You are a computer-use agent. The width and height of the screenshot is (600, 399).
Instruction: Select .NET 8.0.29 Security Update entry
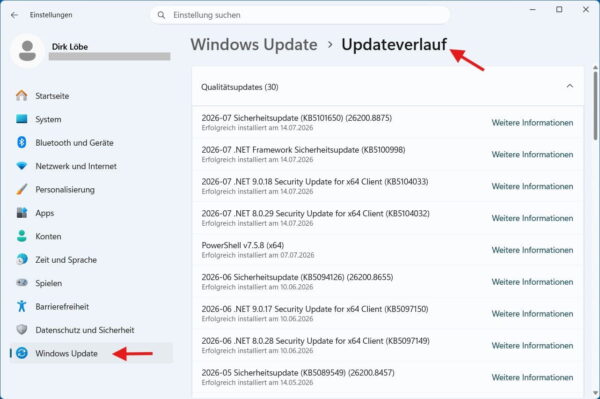point(388,218)
